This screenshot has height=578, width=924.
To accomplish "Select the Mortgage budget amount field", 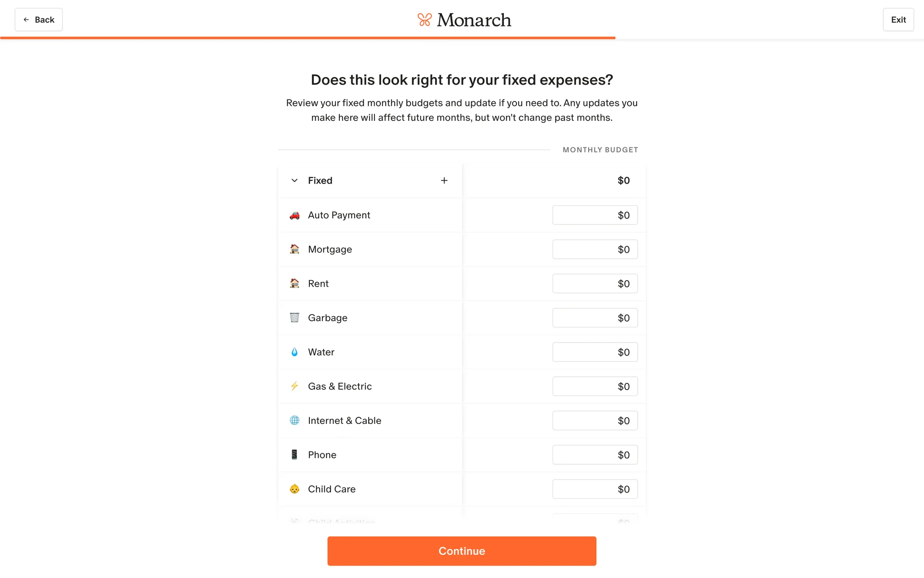I will click(595, 250).
